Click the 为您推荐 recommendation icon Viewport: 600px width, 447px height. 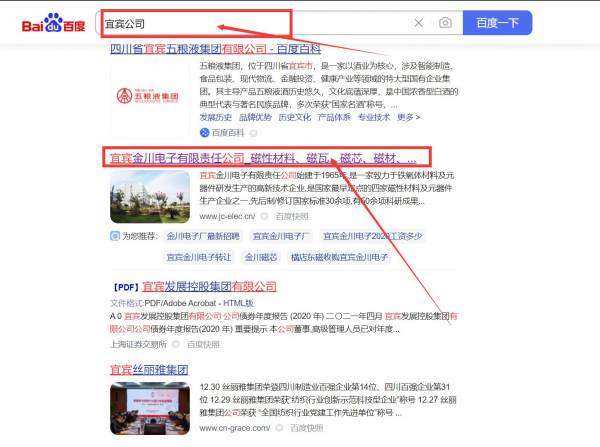pyautogui.click(x=115, y=237)
